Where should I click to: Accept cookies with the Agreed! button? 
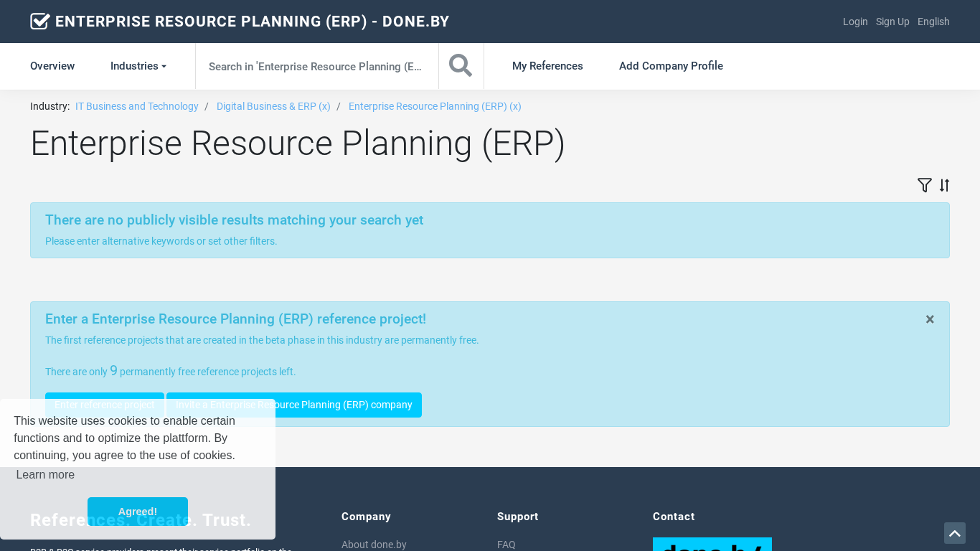(138, 512)
